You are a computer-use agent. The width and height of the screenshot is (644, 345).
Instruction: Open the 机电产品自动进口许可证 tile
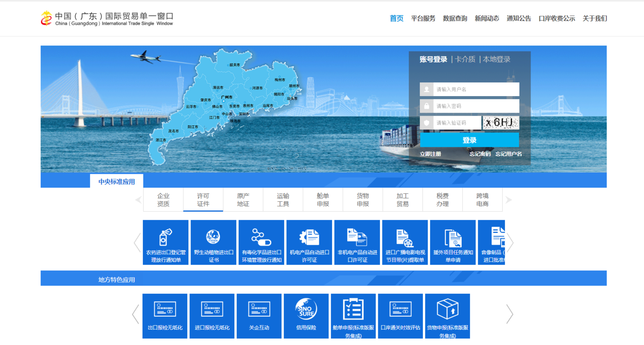[309, 242]
